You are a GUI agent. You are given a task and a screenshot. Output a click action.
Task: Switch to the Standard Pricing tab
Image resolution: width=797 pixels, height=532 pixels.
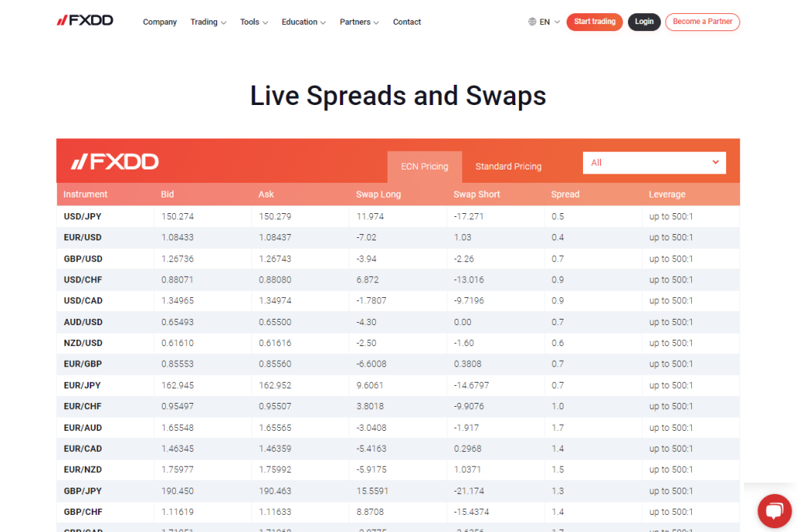(x=508, y=166)
